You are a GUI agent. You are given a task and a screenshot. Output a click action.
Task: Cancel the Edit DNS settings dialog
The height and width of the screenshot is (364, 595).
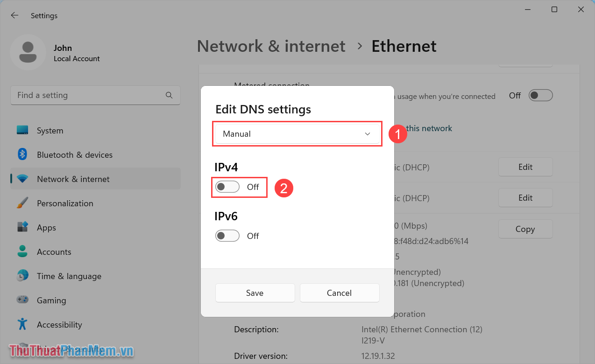pyautogui.click(x=340, y=293)
